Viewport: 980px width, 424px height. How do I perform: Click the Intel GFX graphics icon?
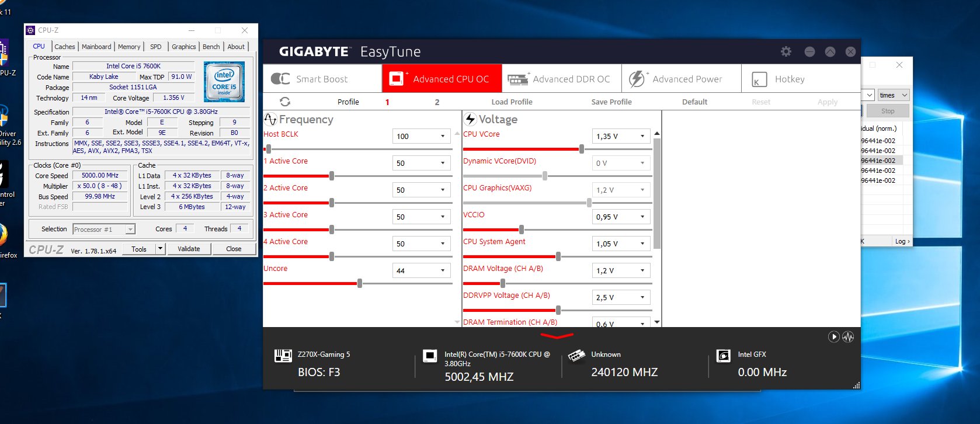click(x=723, y=356)
